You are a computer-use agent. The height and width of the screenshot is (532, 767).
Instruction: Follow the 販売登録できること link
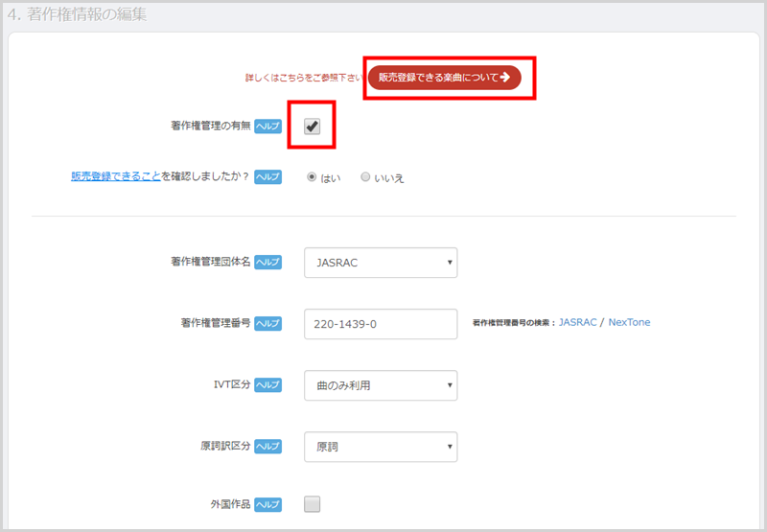116,176
